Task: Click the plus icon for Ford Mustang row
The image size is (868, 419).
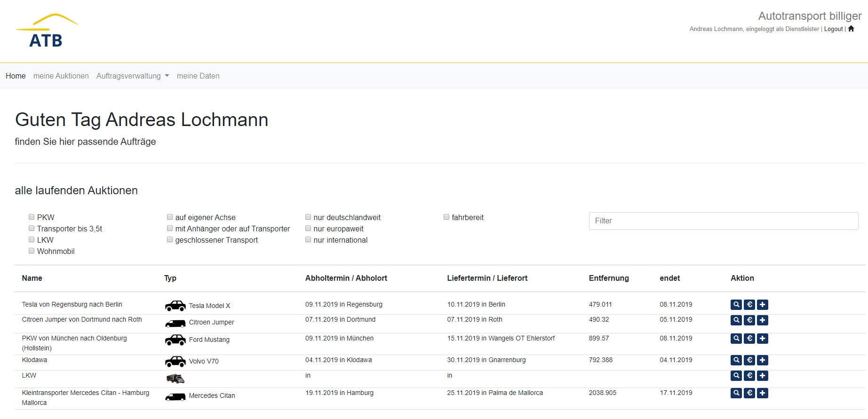Action: pyautogui.click(x=763, y=339)
